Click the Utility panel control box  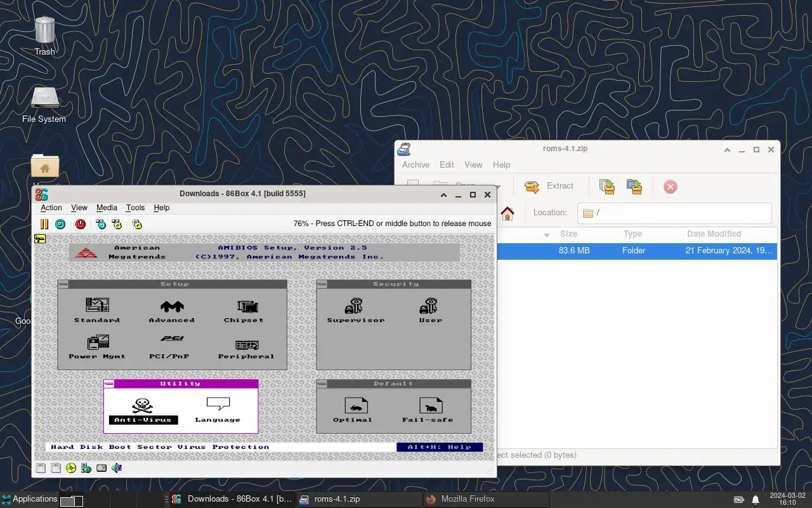click(109, 384)
